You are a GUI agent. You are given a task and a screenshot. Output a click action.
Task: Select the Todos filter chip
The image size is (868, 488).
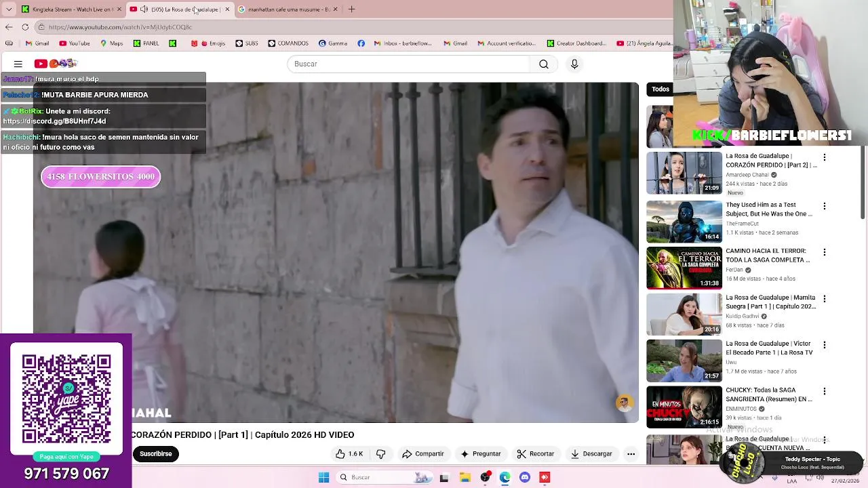660,89
